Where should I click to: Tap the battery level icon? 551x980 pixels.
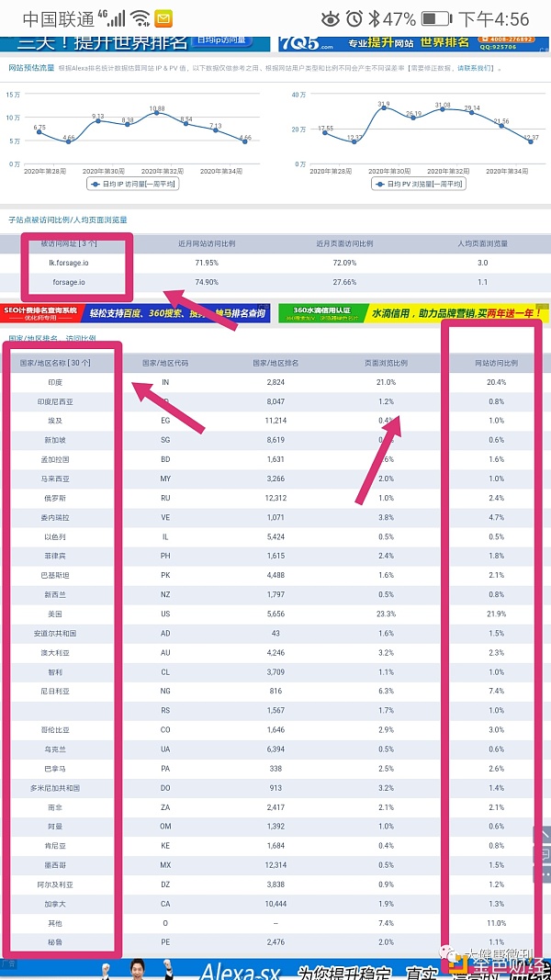[x=437, y=18]
